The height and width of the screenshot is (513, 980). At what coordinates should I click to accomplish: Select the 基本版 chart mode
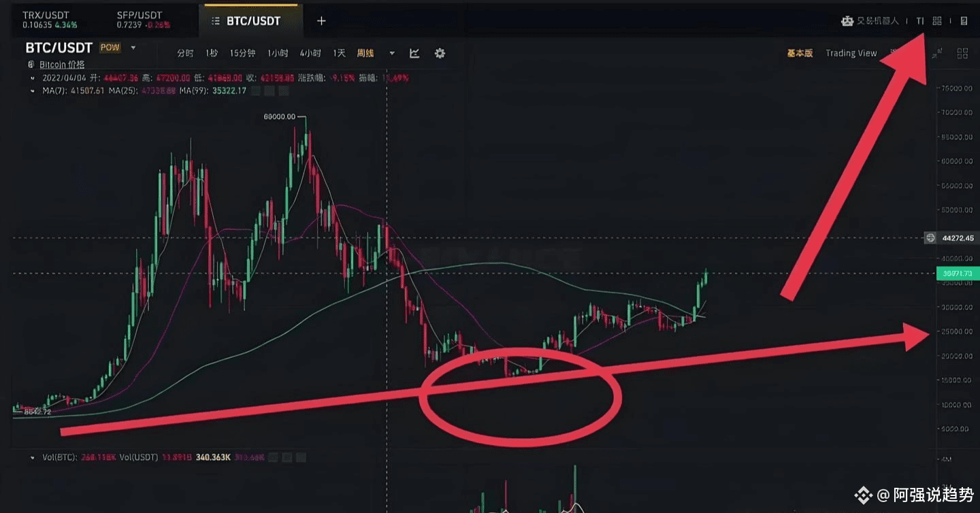click(x=800, y=53)
